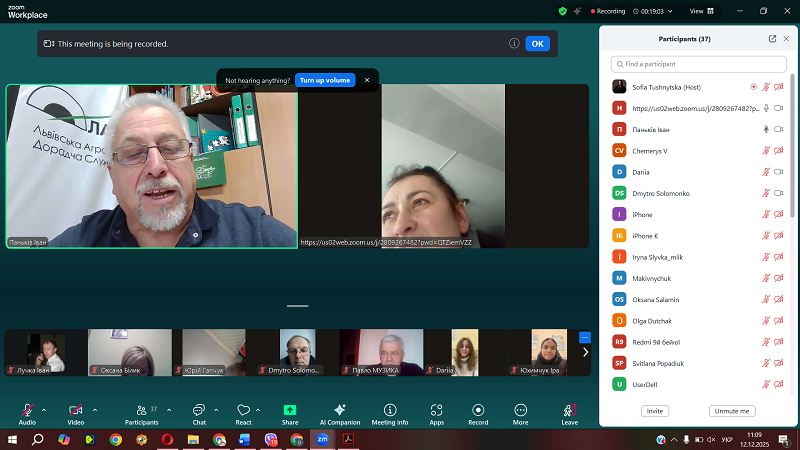Expand participants options caret in toolbar
The width and height of the screenshot is (800, 450).
click(x=169, y=410)
